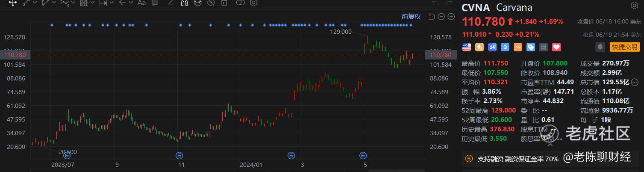Toggle magnet snap mode

click(184, 3)
